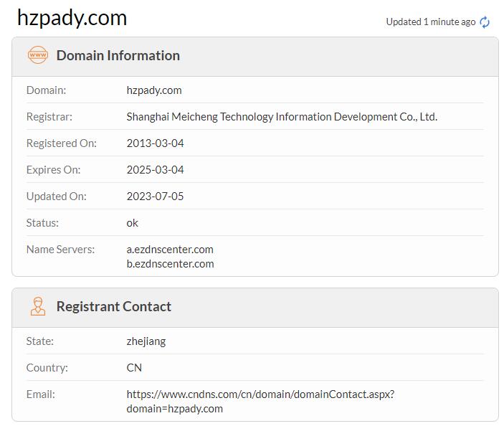Click the Registrant Contact person icon
The image size is (504, 426).
click(x=37, y=306)
